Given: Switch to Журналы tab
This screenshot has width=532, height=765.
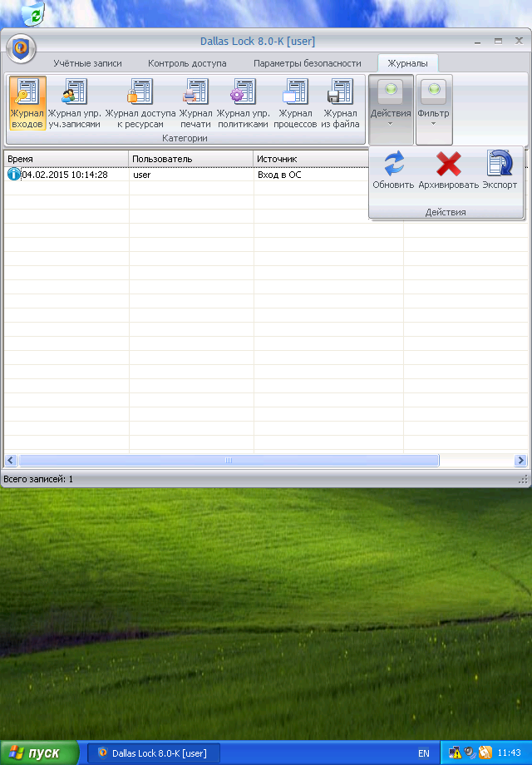Looking at the screenshot, I should click(x=407, y=63).
